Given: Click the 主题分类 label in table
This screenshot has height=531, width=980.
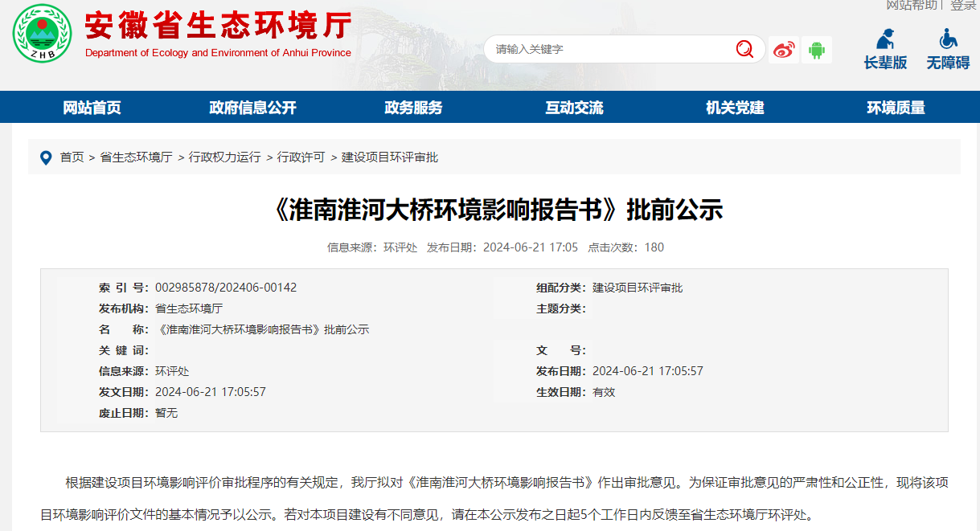Looking at the screenshot, I should (561, 308).
